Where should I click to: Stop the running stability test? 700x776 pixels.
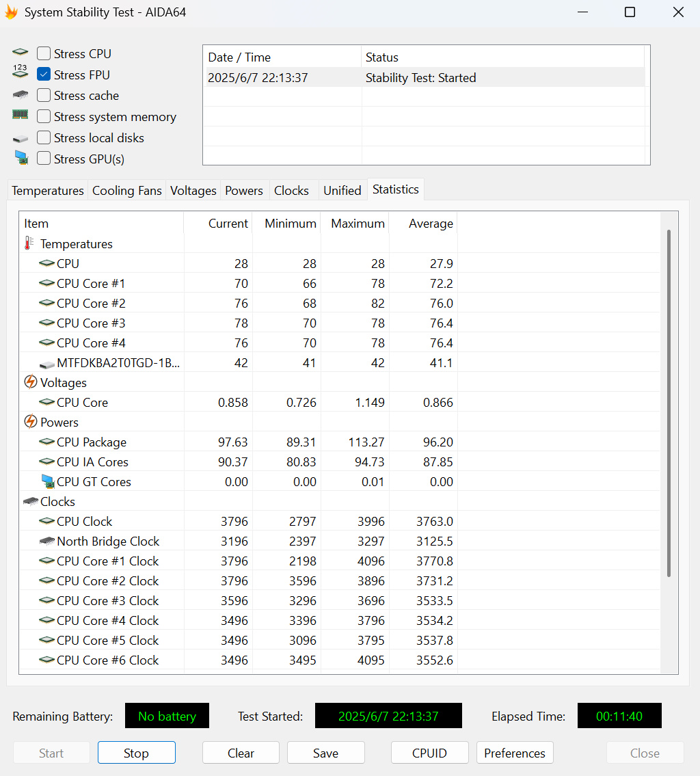136,753
